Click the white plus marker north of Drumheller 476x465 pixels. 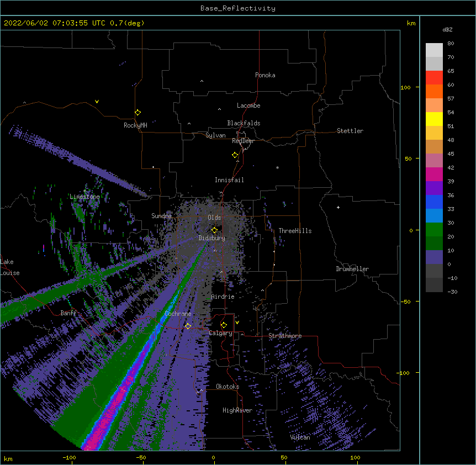point(338,207)
